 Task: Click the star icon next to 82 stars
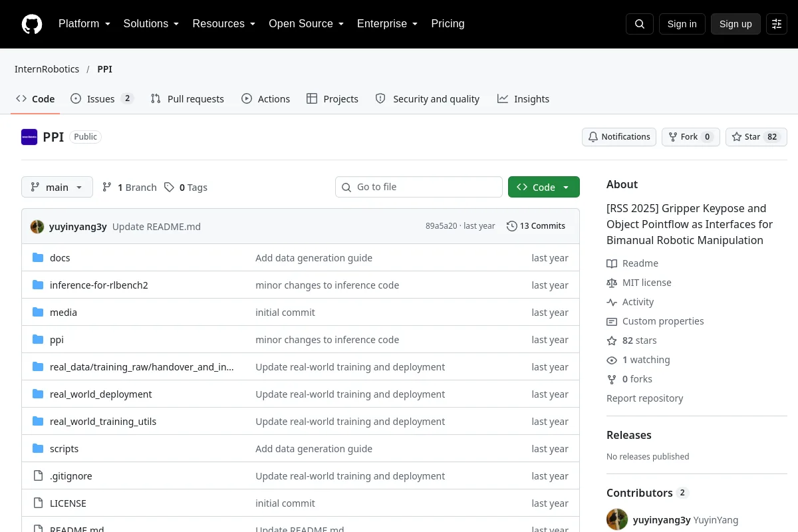click(612, 340)
